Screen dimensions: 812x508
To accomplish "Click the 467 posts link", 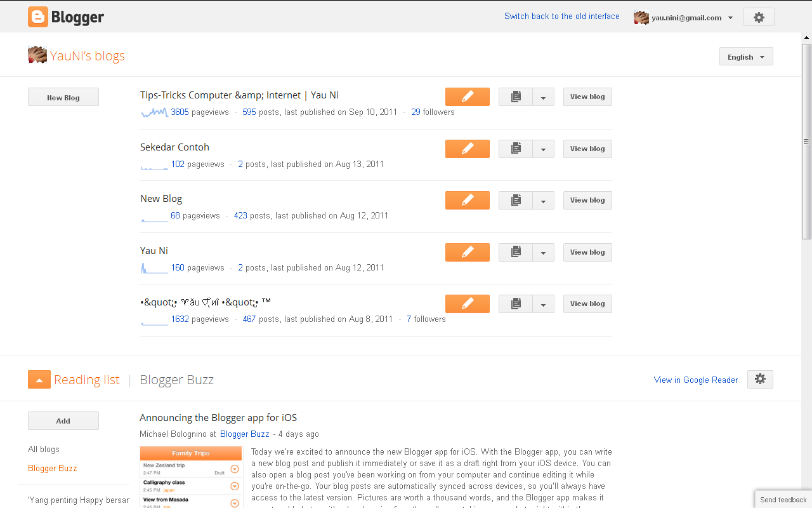I will coord(249,319).
